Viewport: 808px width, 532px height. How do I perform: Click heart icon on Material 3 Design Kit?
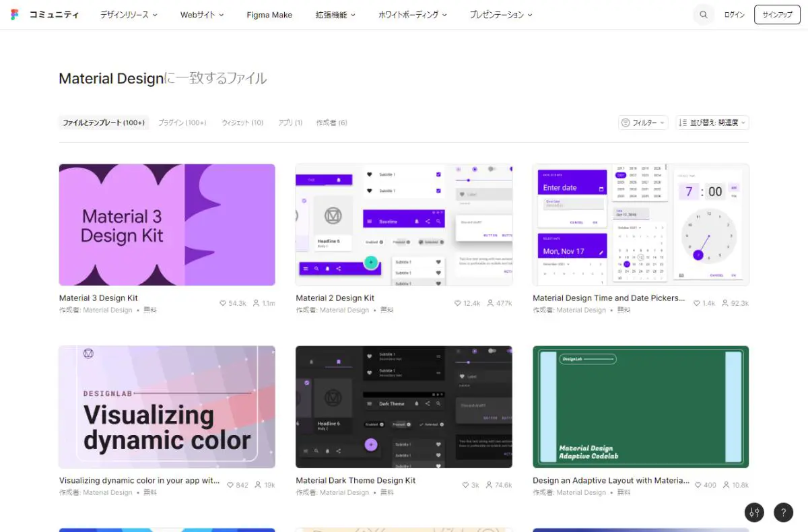pos(223,304)
